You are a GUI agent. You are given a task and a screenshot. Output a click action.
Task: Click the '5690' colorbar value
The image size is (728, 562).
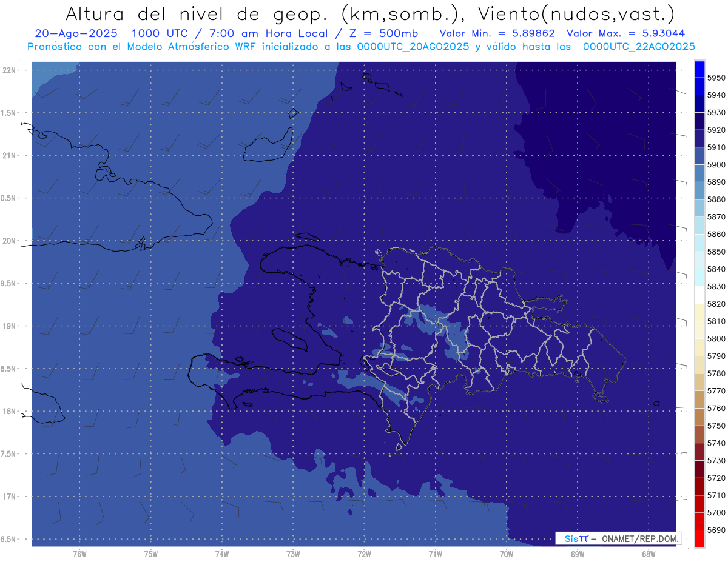tap(716, 530)
